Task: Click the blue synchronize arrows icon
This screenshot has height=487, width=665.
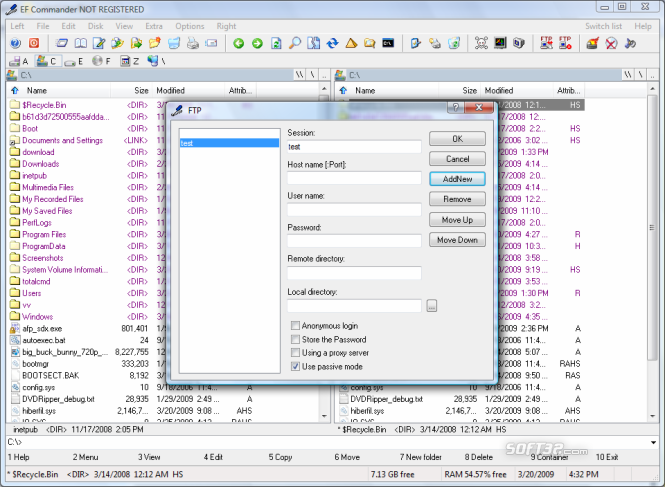Action: pos(332,43)
